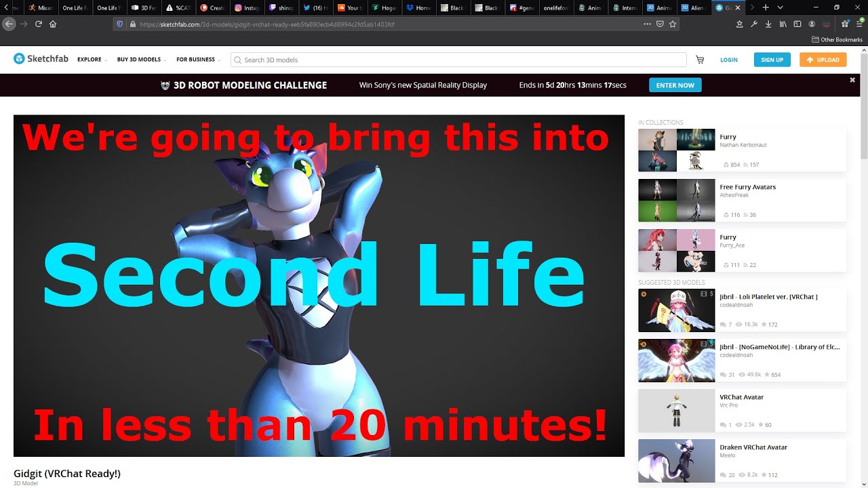This screenshot has width=868, height=488.
Task: Open the browser downloads panel
Action: 768,24
